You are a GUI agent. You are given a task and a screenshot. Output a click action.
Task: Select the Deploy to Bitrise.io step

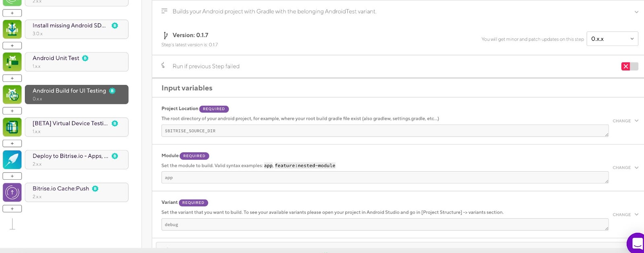coord(76,160)
